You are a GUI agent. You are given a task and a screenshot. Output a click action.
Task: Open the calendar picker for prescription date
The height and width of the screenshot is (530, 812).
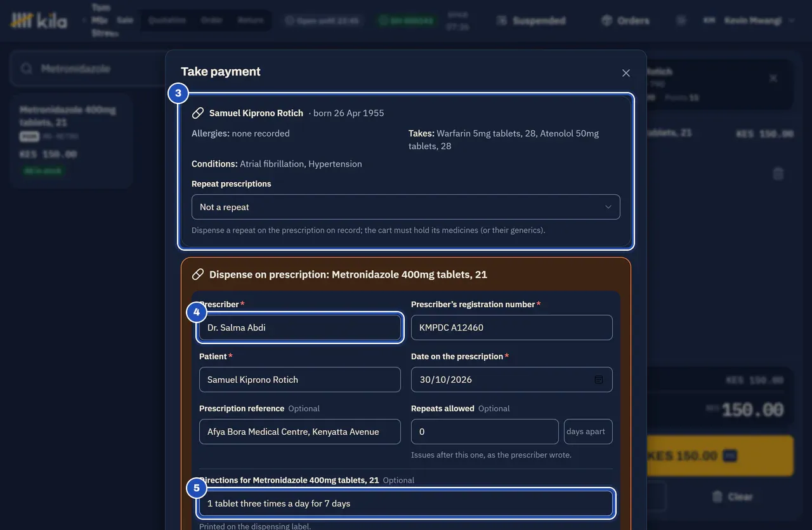[x=599, y=380]
